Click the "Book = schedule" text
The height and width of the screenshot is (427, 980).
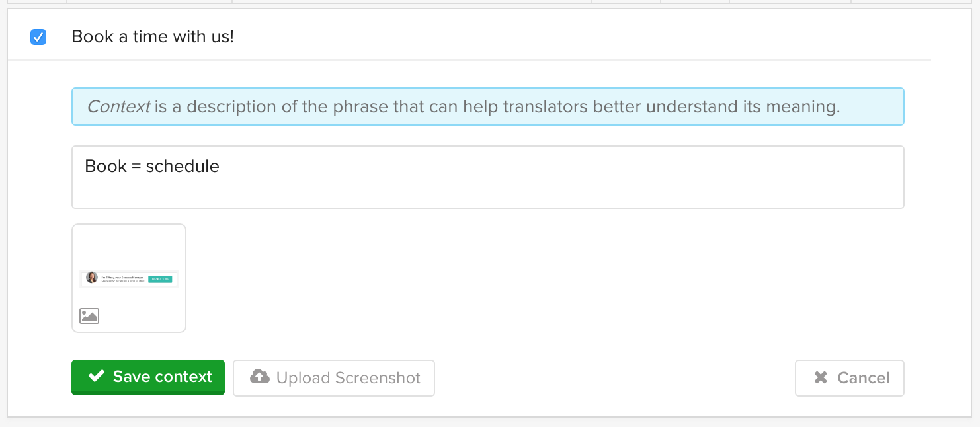pos(152,166)
